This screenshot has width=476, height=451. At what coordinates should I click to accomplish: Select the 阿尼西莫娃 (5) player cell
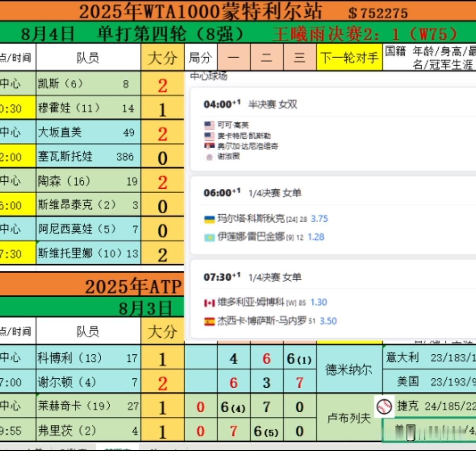pyautogui.click(x=88, y=229)
